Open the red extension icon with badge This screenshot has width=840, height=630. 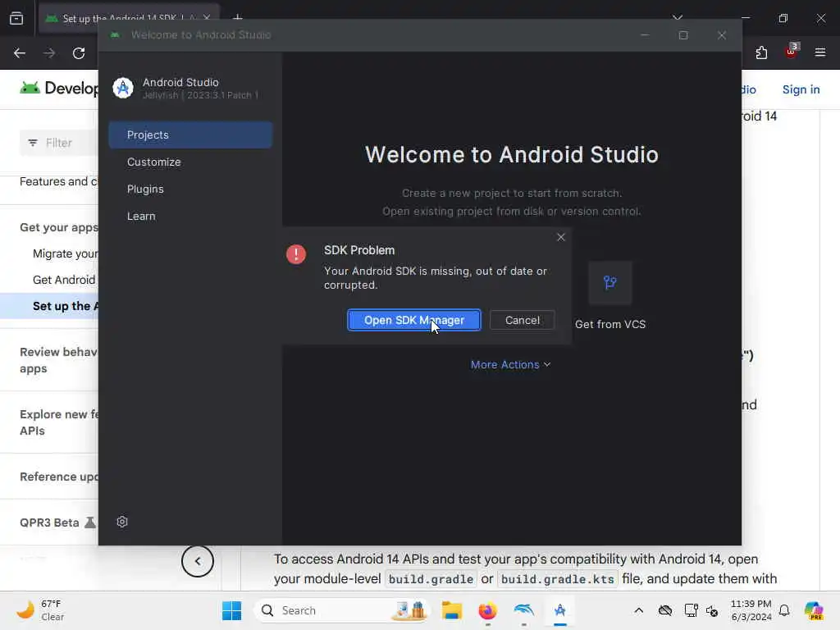click(792, 52)
